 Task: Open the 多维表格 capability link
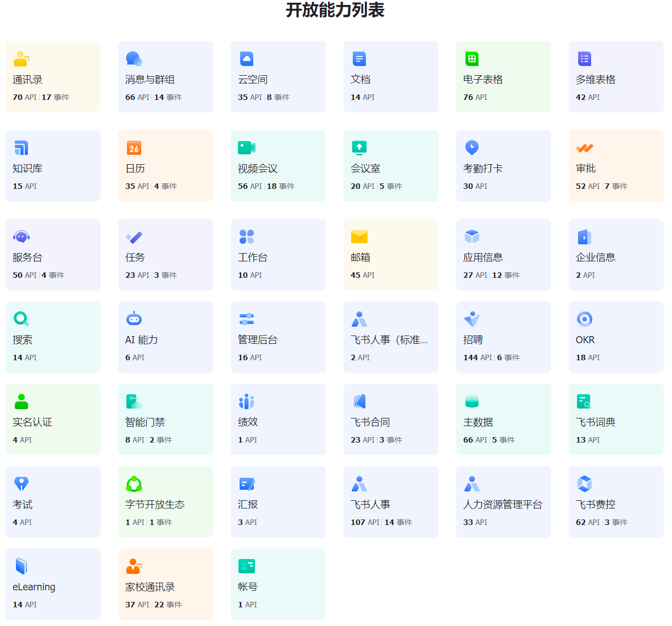pos(595,80)
